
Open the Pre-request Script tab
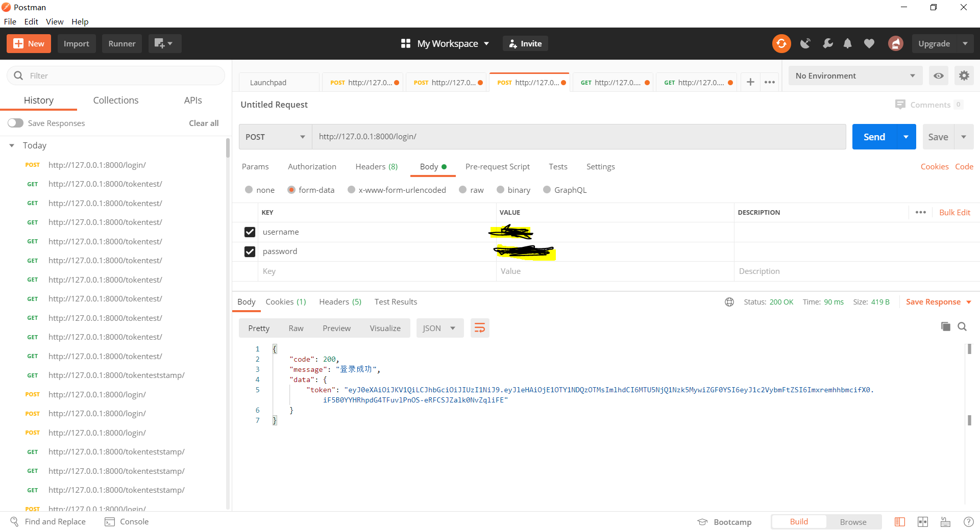(498, 166)
